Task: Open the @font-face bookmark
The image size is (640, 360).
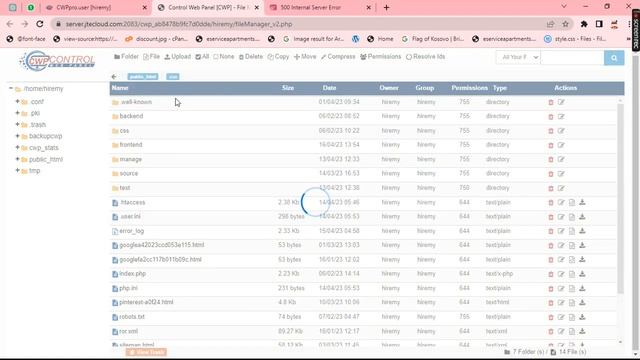Action: pyautogui.click(x=26, y=39)
